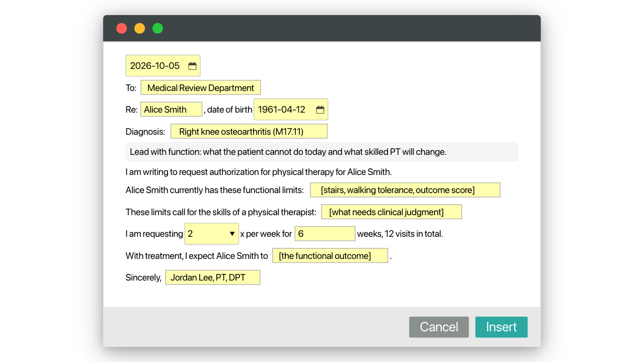The width and height of the screenshot is (644, 362).
Task: Edit the number of weeks field
Action: coord(325,234)
